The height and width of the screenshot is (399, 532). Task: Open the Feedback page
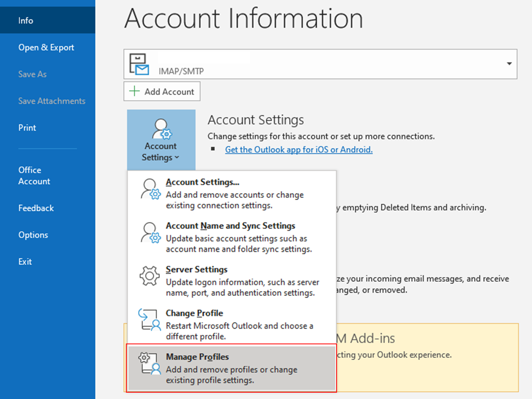tap(36, 208)
